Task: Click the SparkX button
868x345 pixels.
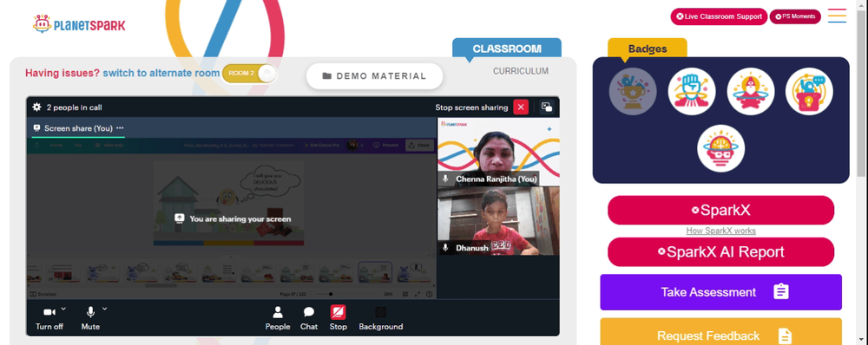Action: point(720,210)
